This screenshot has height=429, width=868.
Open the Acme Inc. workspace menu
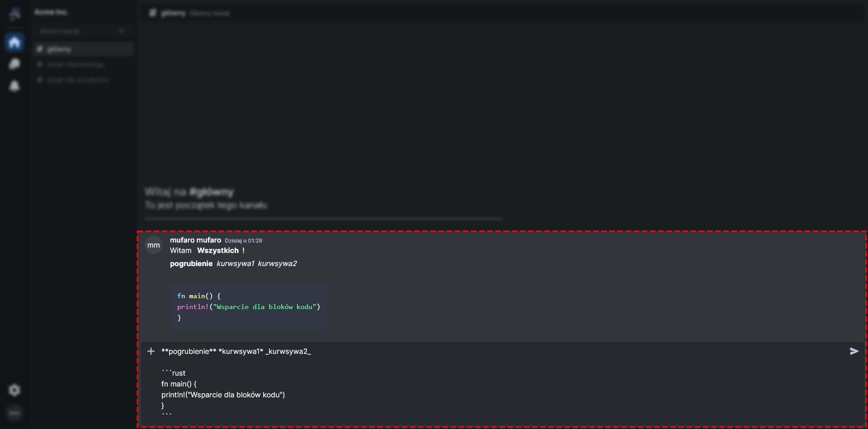(52, 12)
